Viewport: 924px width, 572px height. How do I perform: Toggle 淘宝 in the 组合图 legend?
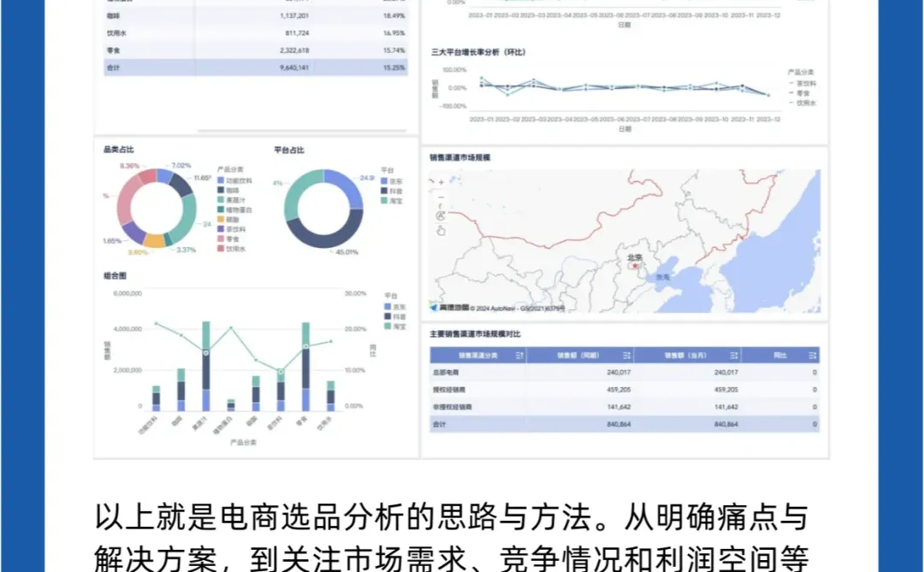click(394, 326)
